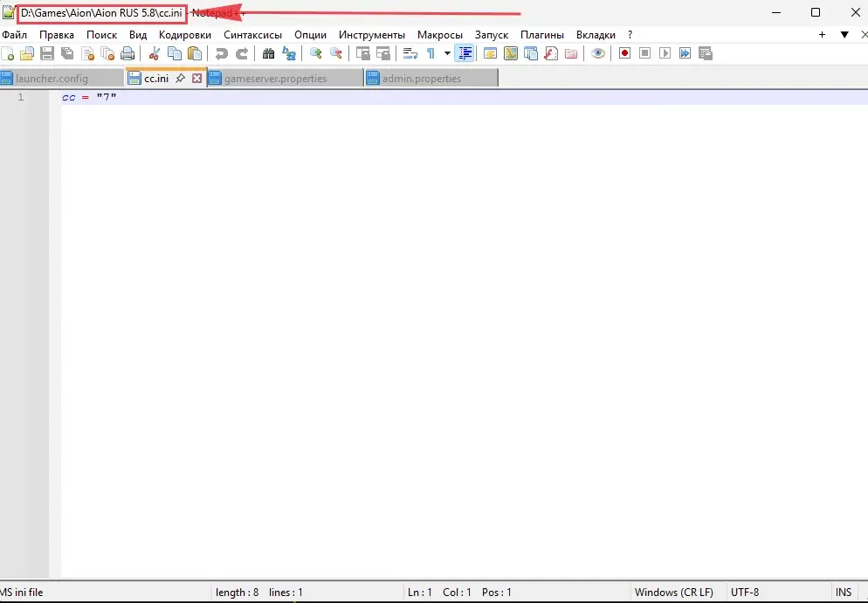Open the tab list down-triangle at top right

coord(844,35)
